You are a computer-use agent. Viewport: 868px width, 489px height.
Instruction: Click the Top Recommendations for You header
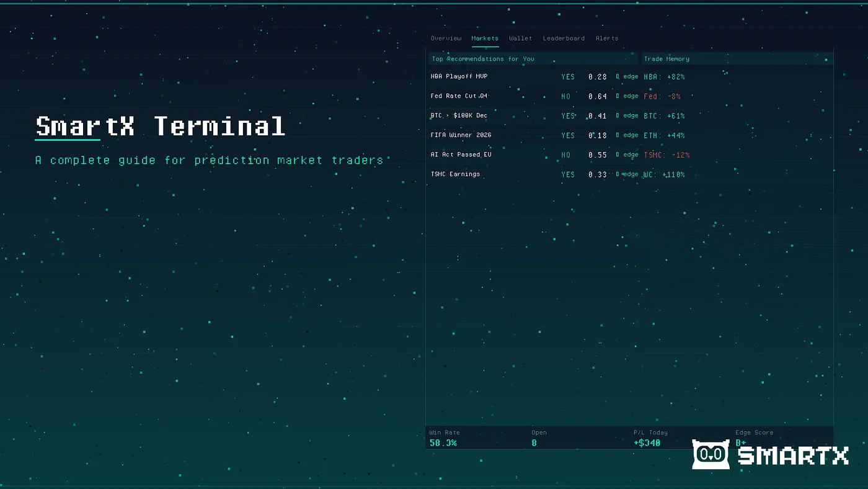point(533,59)
